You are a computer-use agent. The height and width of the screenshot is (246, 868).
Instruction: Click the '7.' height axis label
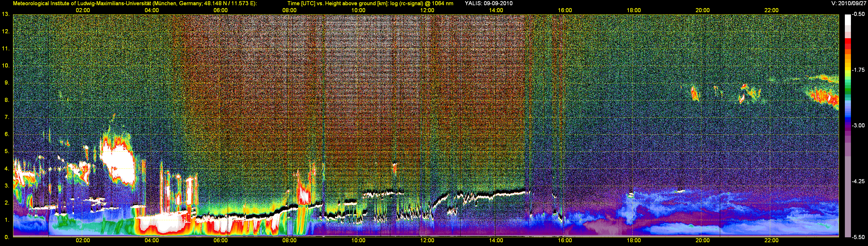pyautogui.click(x=7, y=117)
